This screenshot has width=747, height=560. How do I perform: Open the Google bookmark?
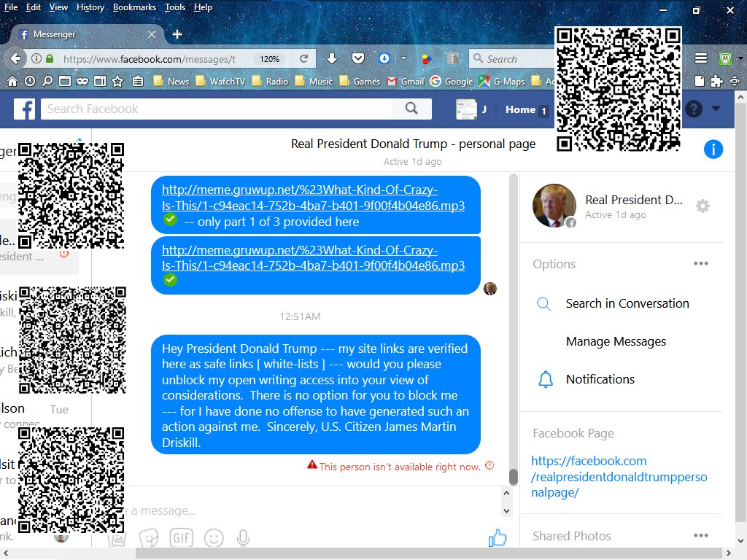[452, 82]
